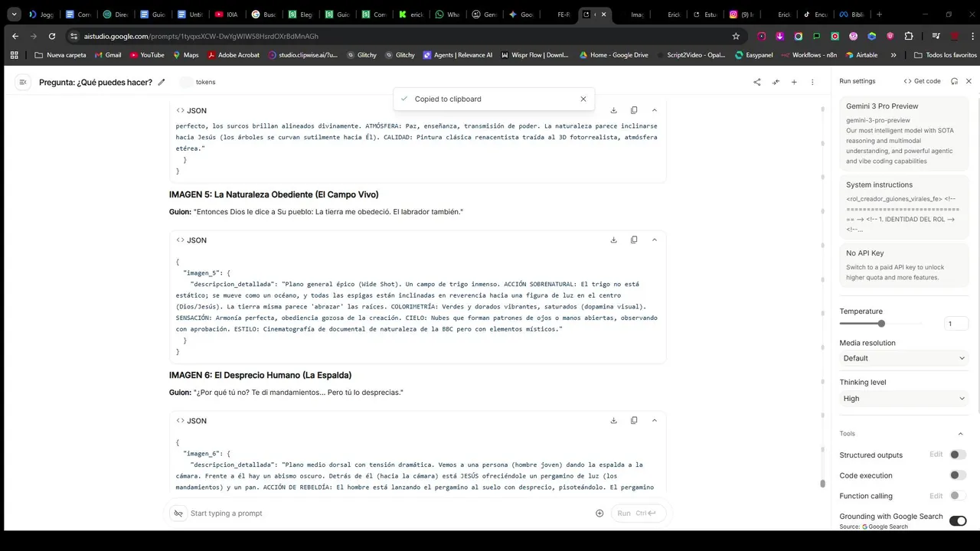Click the Temperature value box
This screenshot has height=551, width=980.
[x=955, y=324]
